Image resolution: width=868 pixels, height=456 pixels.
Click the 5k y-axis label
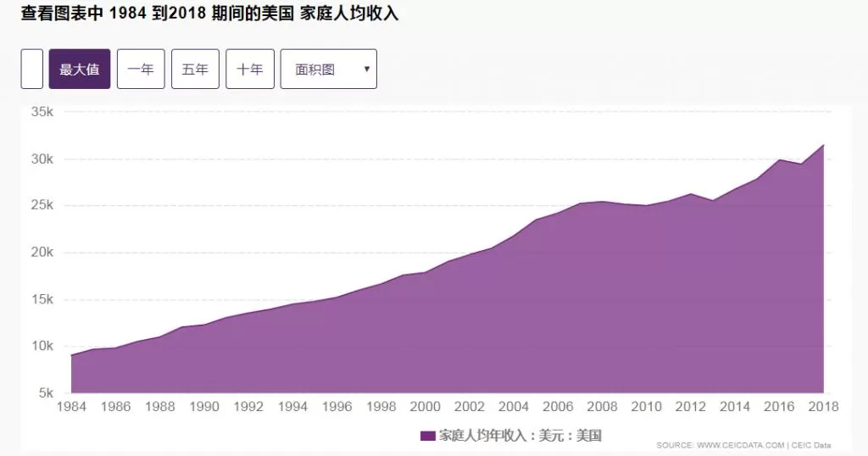pyautogui.click(x=46, y=393)
